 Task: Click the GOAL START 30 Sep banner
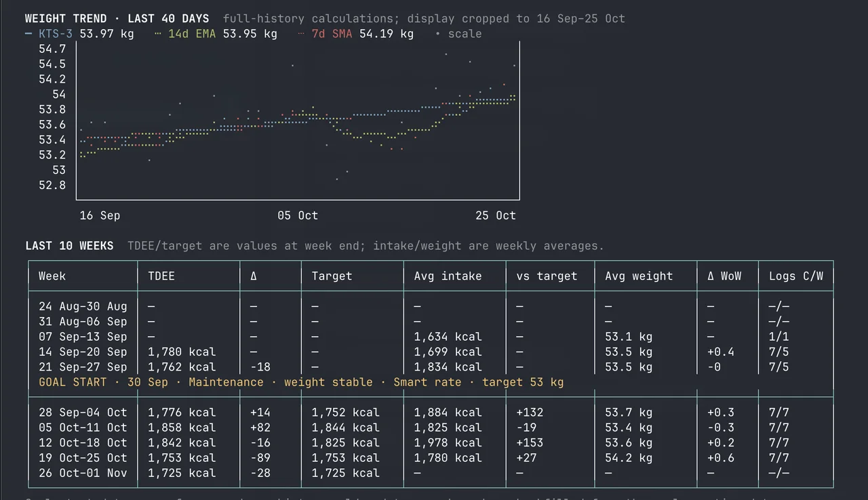click(301, 382)
